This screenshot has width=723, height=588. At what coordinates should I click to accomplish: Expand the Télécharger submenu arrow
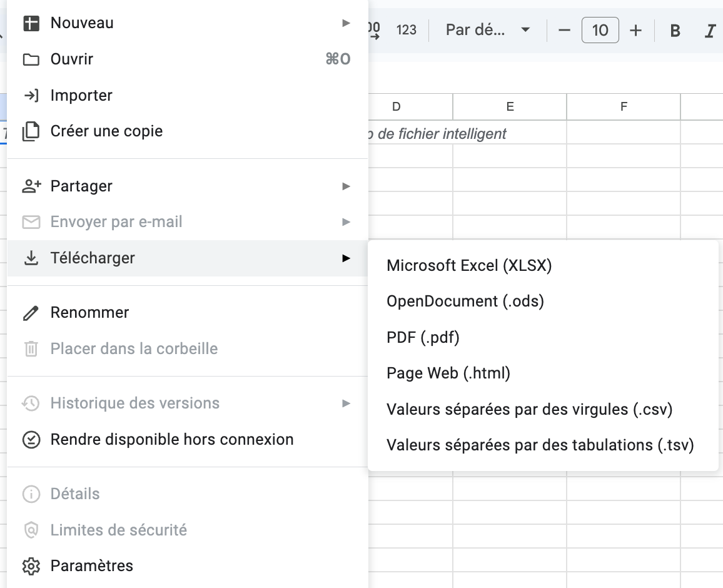tap(346, 258)
